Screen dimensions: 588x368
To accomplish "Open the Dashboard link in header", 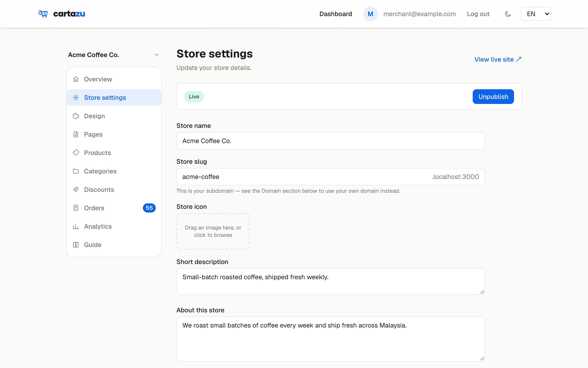I will (336, 14).
